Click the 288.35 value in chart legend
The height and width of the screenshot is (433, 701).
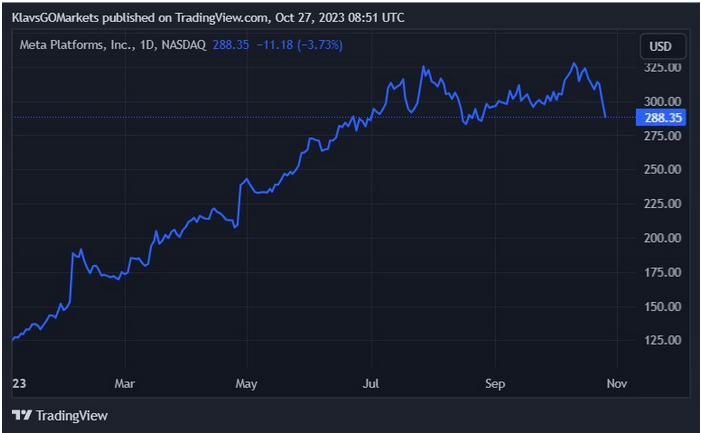231,45
